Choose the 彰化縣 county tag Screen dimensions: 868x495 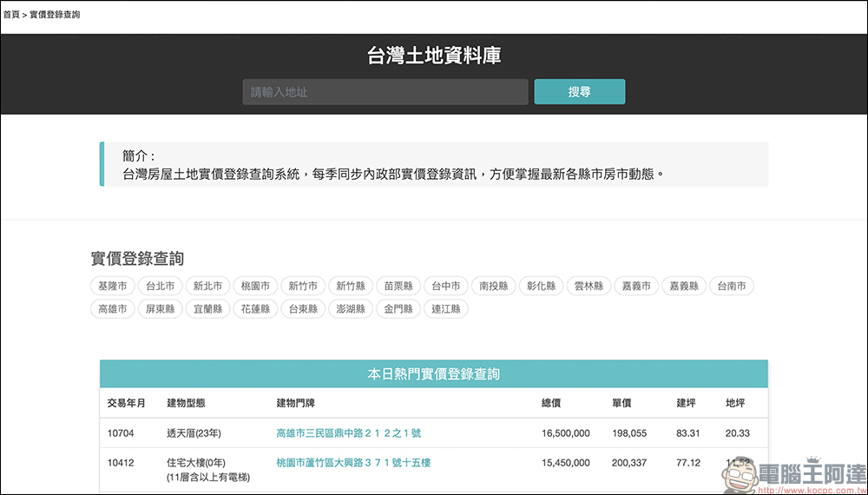542,286
